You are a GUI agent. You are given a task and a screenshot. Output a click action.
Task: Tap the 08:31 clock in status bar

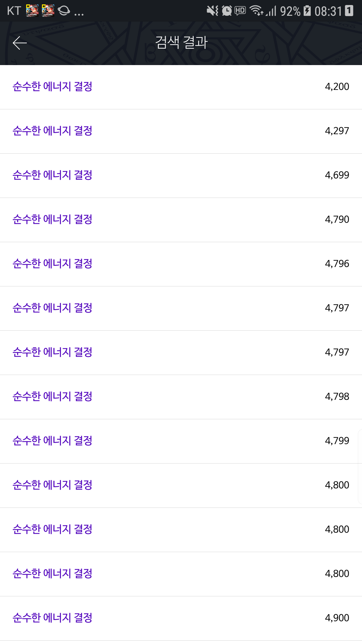pyautogui.click(x=328, y=11)
